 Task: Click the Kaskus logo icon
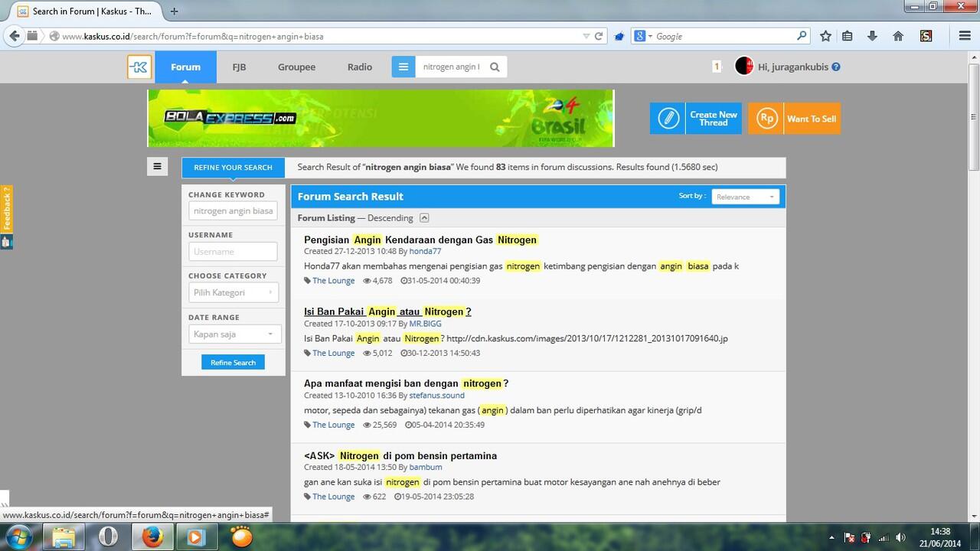(x=139, y=67)
